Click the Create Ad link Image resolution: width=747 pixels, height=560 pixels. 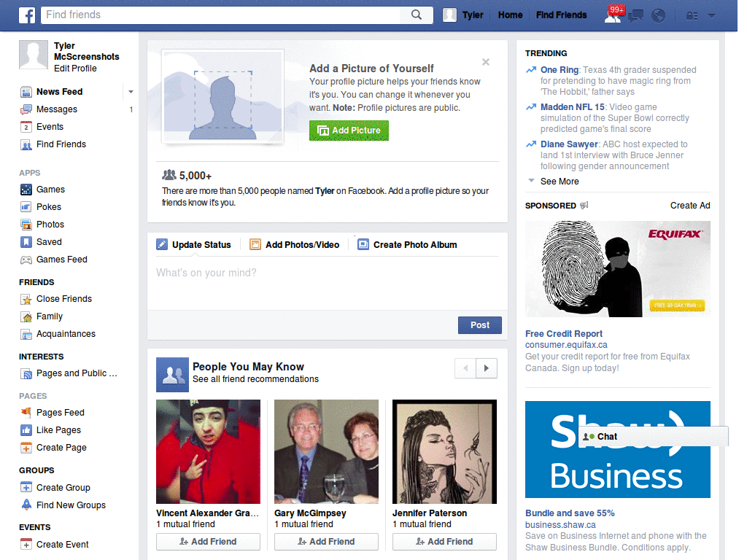pyautogui.click(x=690, y=206)
